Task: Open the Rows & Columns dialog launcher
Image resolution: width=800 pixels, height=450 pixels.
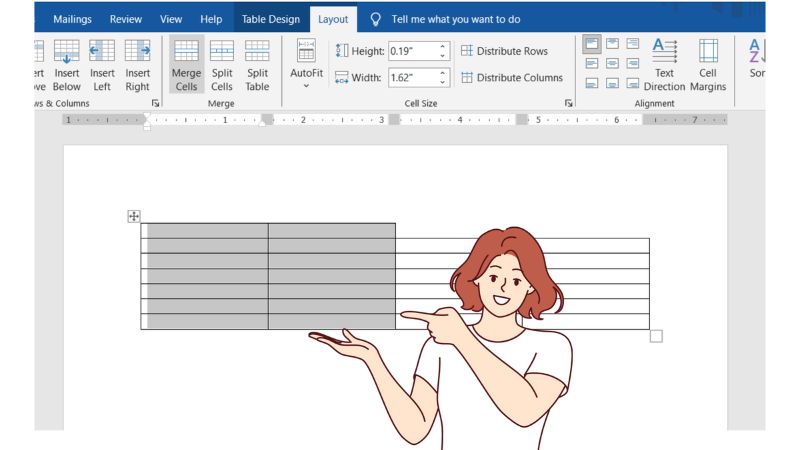Action: pyautogui.click(x=155, y=103)
